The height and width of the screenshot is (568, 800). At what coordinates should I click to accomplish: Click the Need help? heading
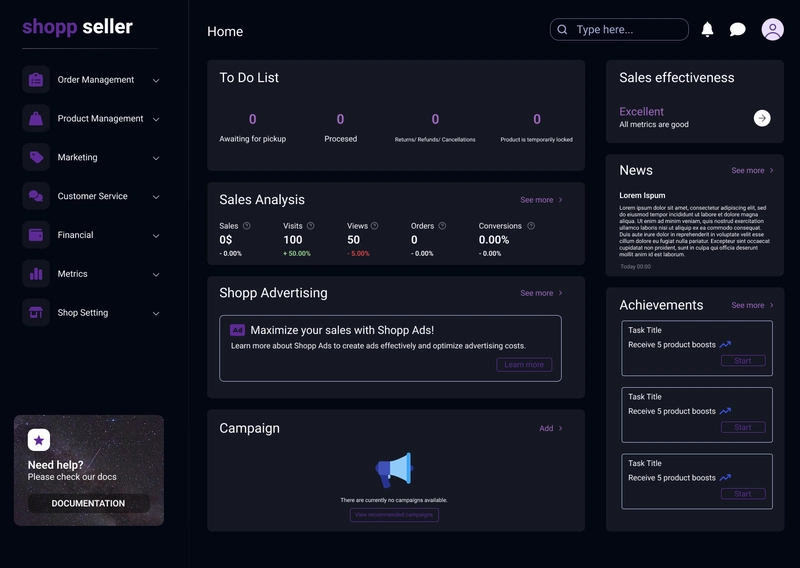(x=56, y=465)
